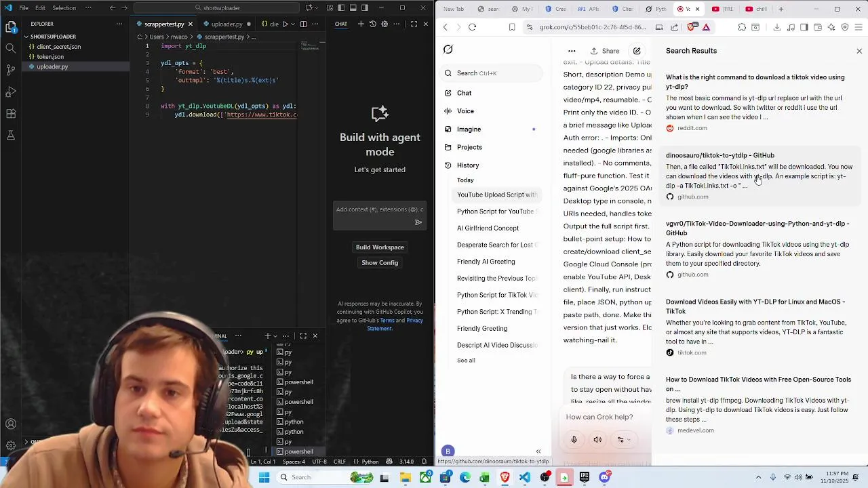Open client_secret.json in the Explorer
Image resolution: width=868 pixels, height=488 pixels.
pyautogui.click(x=58, y=47)
